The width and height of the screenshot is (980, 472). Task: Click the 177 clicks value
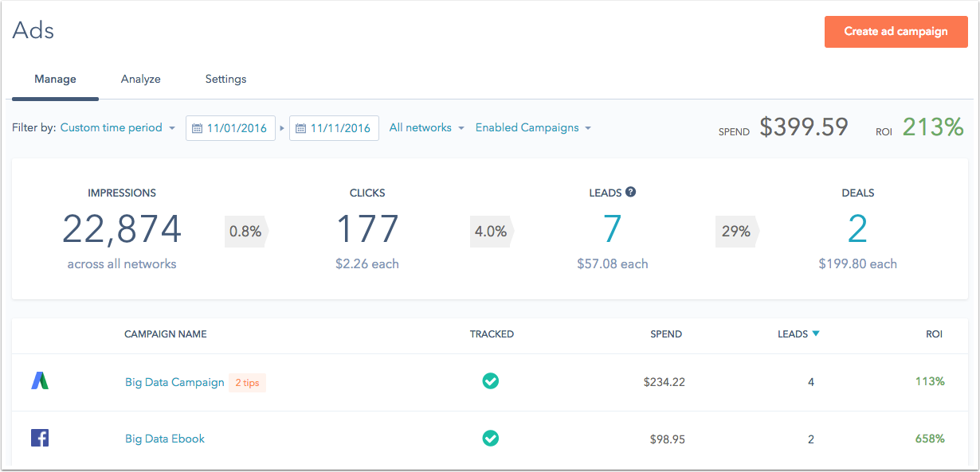coord(367,230)
